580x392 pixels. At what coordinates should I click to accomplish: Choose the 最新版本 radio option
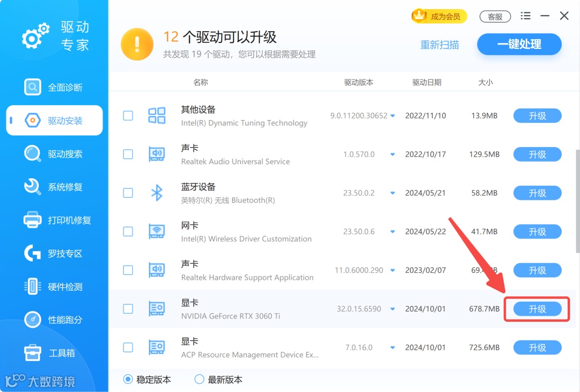click(199, 380)
